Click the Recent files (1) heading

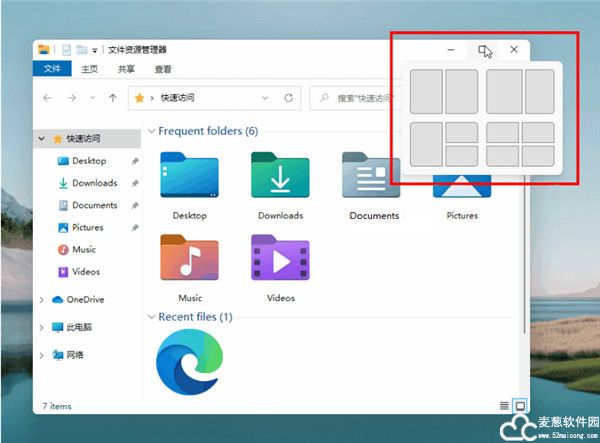point(196,317)
